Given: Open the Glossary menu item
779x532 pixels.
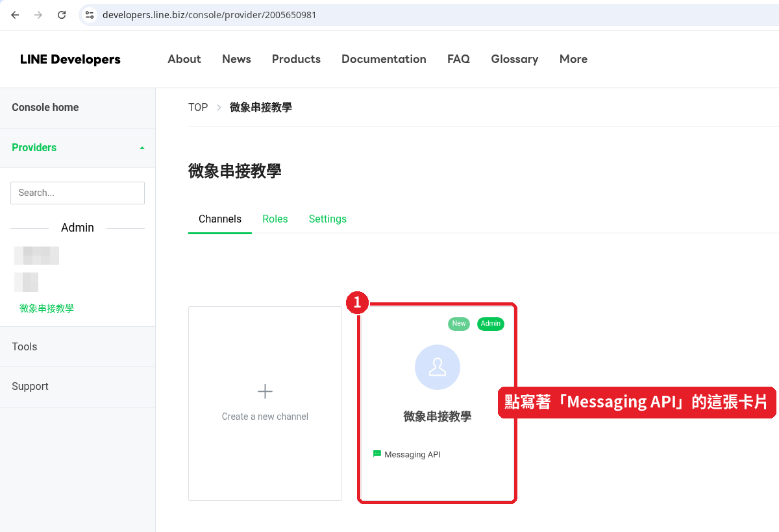Looking at the screenshot, I should 514,59.
